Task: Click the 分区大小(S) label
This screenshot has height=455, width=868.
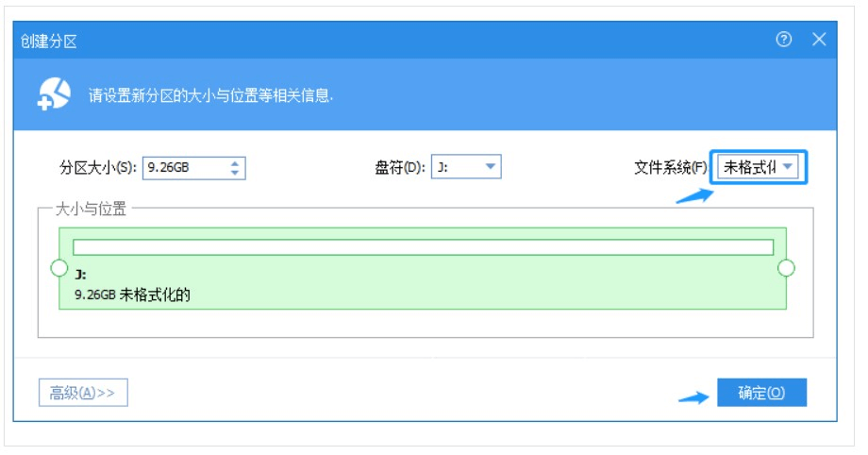Action: tap(98, 168)
